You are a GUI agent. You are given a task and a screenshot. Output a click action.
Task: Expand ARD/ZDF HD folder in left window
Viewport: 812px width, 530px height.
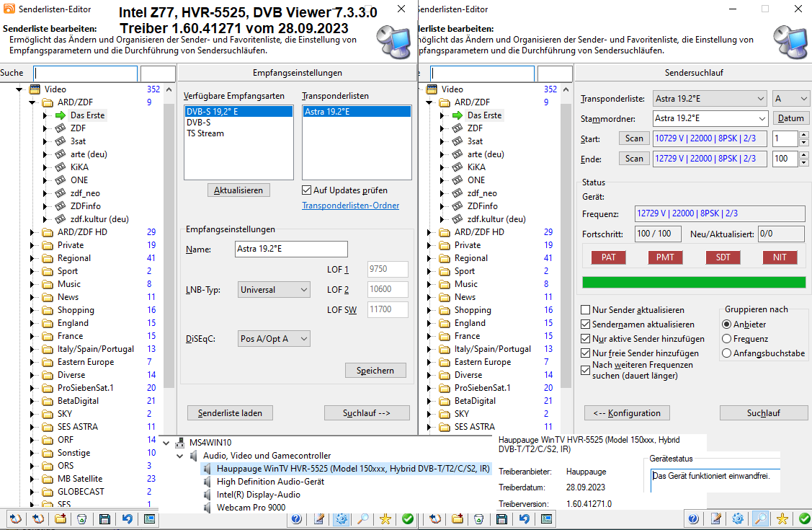point(32,232)
